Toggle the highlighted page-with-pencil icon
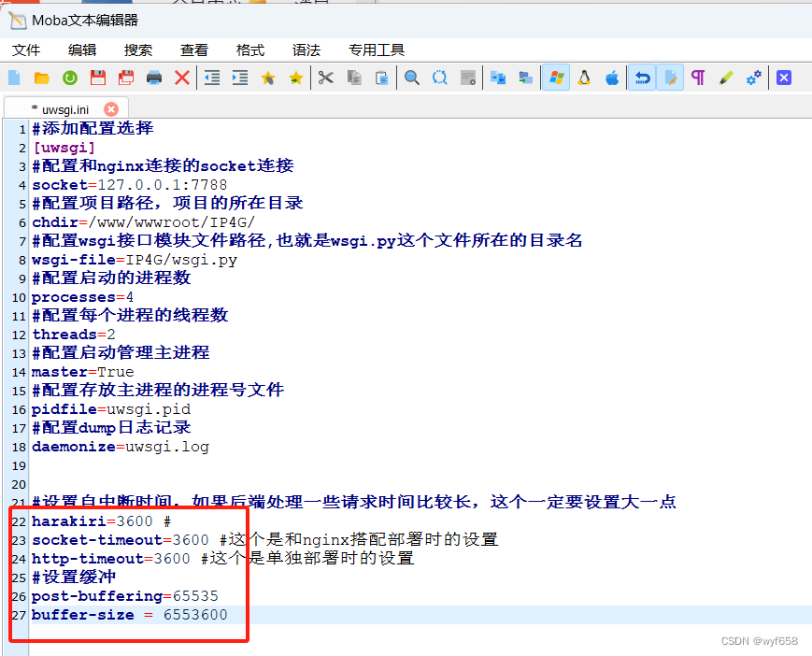The width and height of the screenshot is (812, 656). pos(670,78)
